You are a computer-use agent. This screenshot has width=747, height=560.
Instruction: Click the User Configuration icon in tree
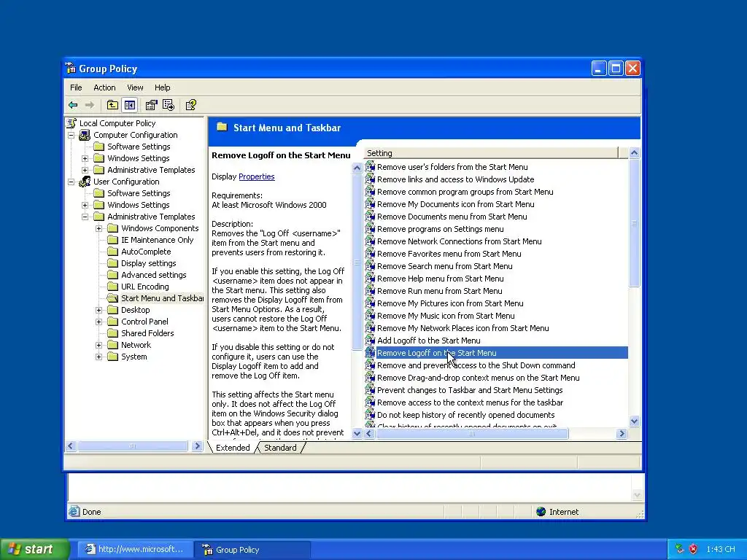pyautogui.click(x=85, y=182)
